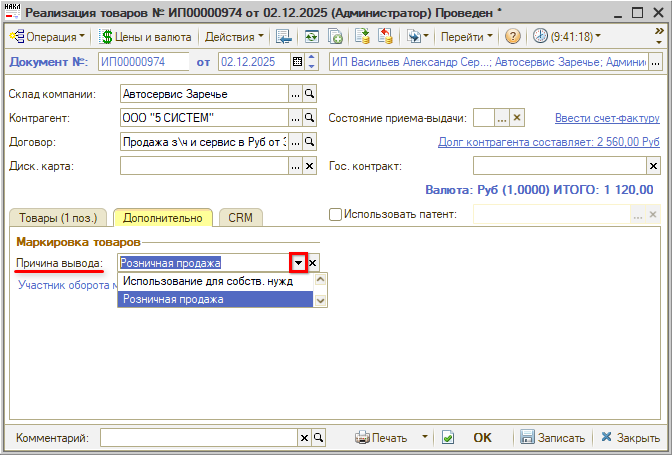Click the Ввести счет-фактуру link
Viewport: 672px width, 455px height.
[x=607, y=118]
